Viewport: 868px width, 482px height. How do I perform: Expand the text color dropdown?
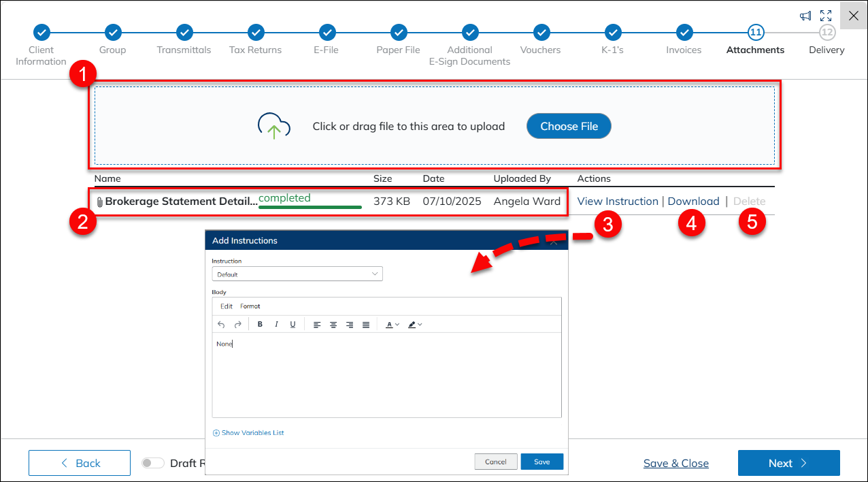tap(397, 325)
